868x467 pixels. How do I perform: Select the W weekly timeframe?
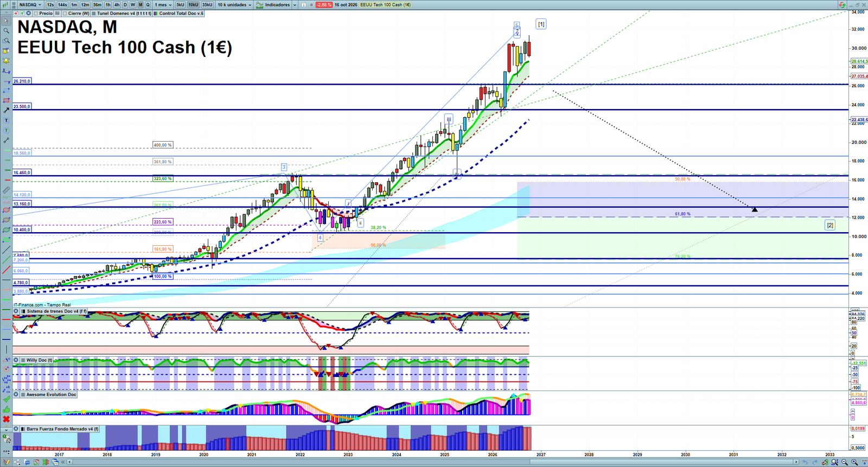(x=133, y=5)
